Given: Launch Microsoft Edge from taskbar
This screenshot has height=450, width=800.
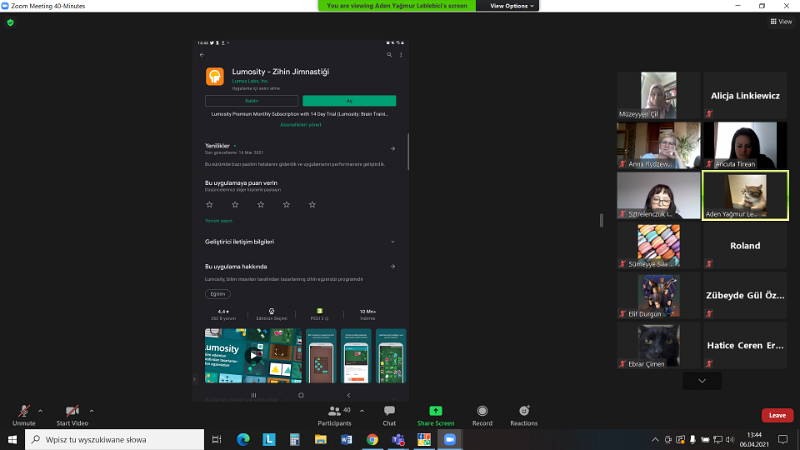Looking at the screenshot, I should 243,439.
